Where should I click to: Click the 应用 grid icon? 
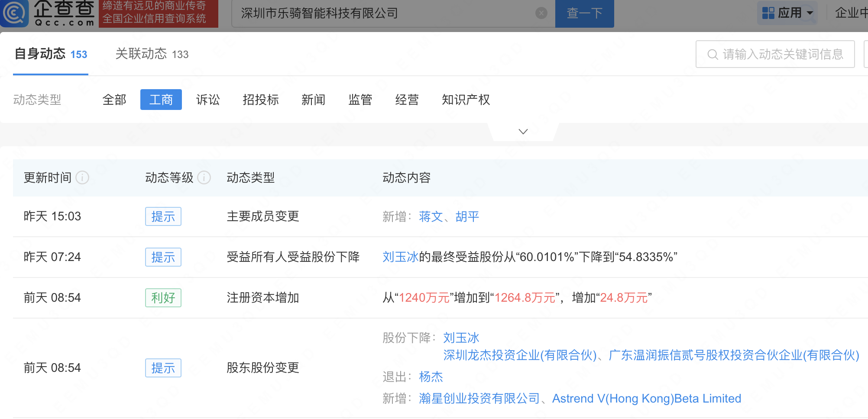tap(768, 13)
